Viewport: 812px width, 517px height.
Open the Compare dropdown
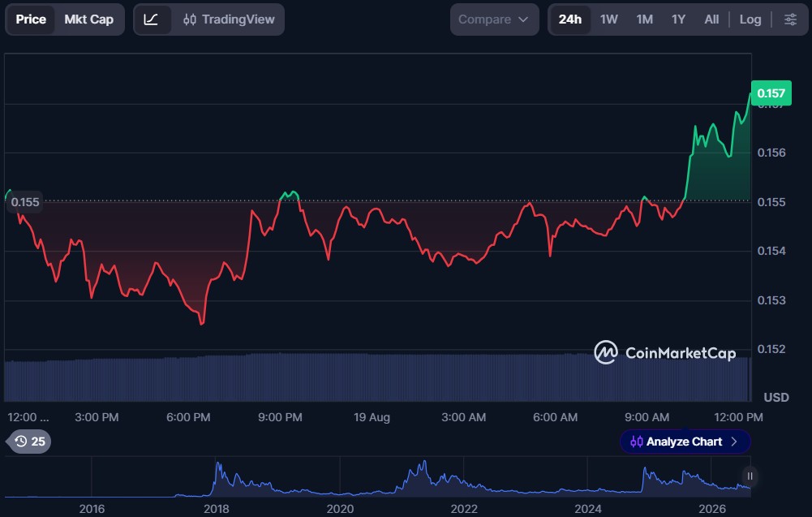494,19
